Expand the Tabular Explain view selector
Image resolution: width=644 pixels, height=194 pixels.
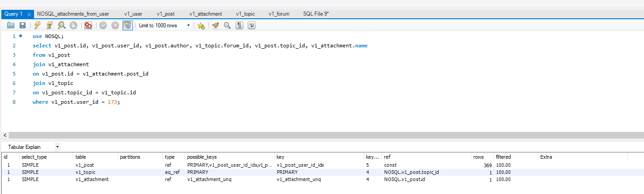point(57,147)
